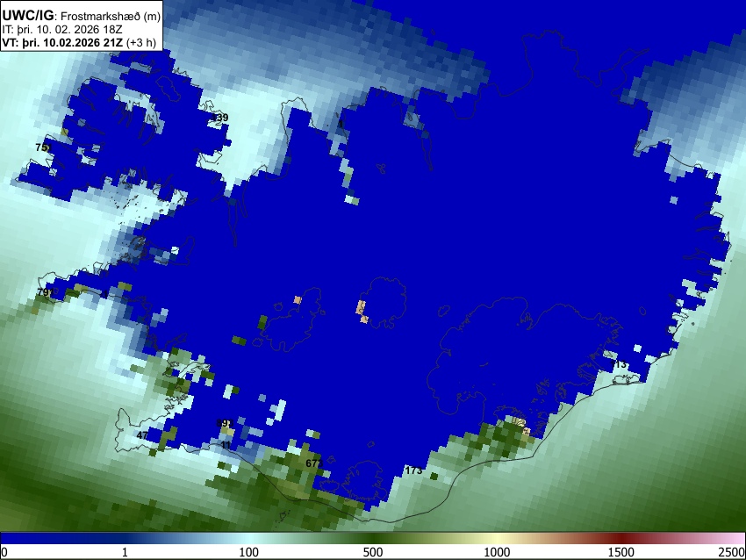Click the legend label '500'

(373, 552)
